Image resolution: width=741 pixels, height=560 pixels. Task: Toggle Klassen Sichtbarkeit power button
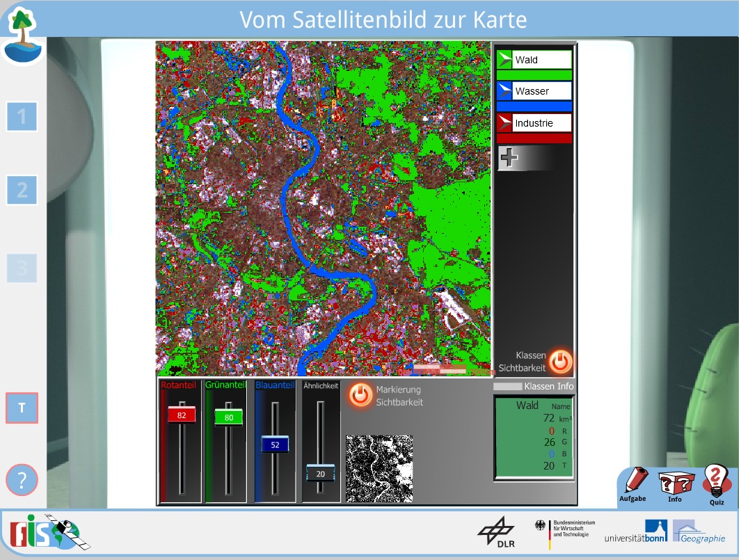click(x=560, y=362)
